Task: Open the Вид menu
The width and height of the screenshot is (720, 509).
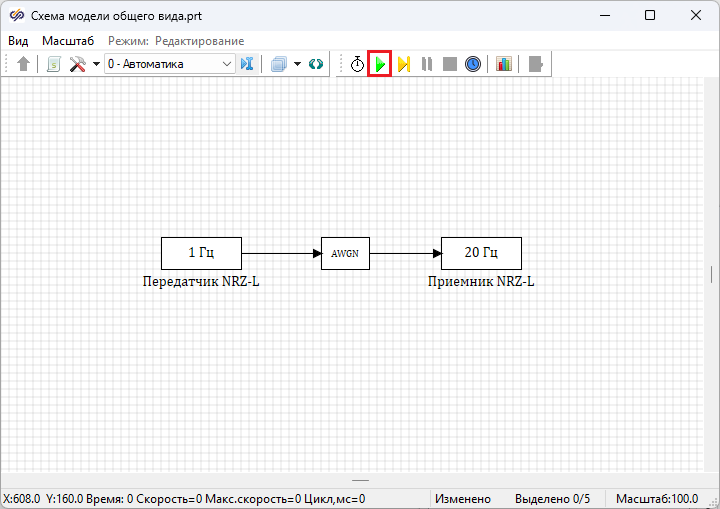Action: [18, 41]
